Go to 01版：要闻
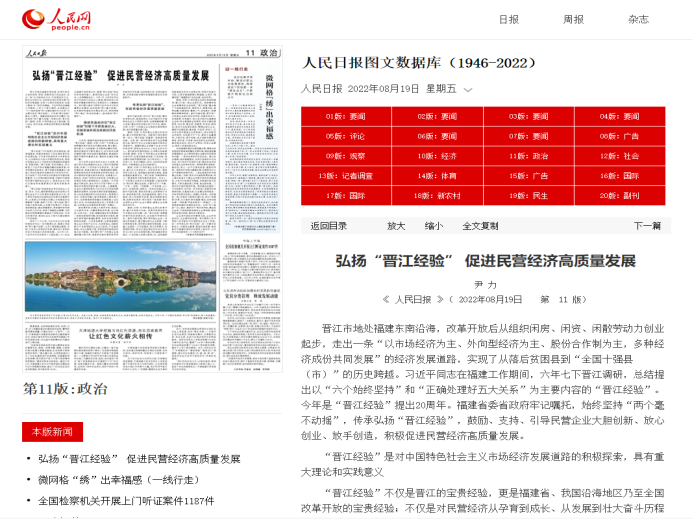The height and width of the screenshot is (519, 693). coord(346,117)
